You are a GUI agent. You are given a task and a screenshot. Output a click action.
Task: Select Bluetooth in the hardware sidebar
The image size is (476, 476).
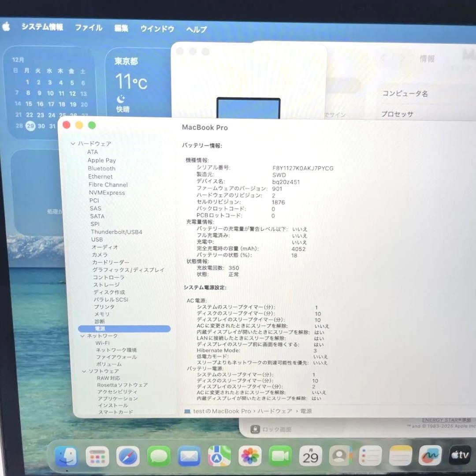click(x=102, y=168)
